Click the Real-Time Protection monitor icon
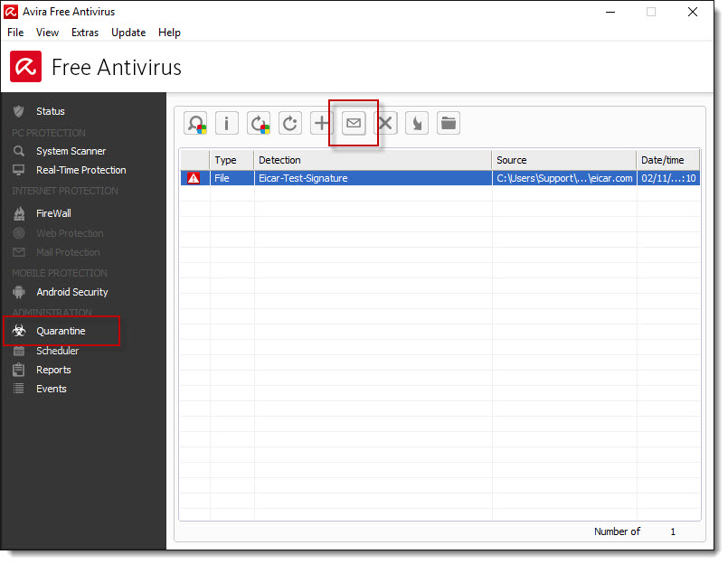The image size is (728, 564). pyautogui.click(x=19, y=170)
